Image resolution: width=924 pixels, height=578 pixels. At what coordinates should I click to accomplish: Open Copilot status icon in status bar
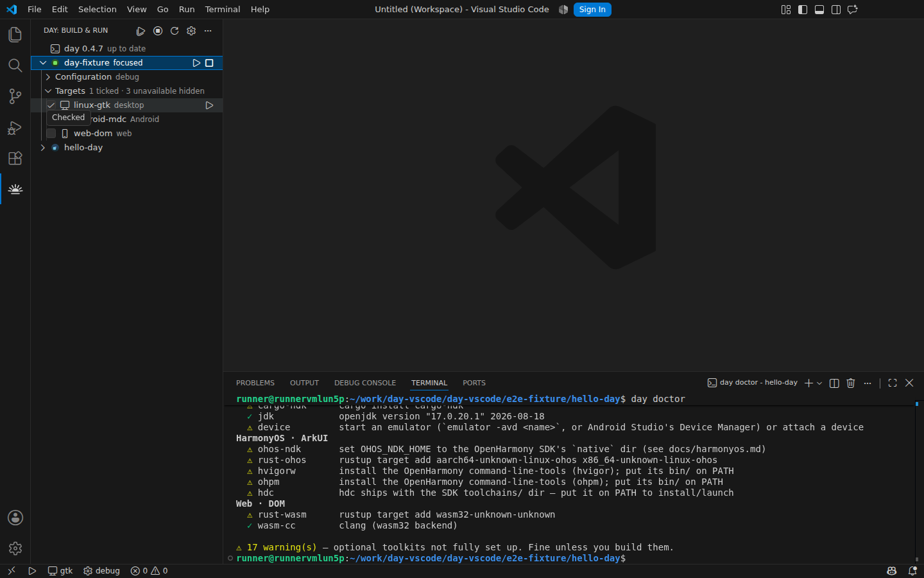coord(892,571)
